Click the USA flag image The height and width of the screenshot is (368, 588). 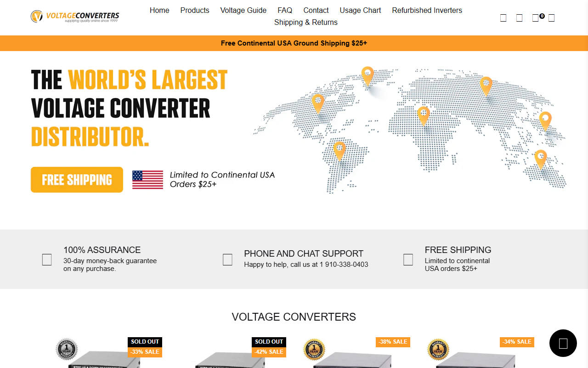[x=148, y=180]
